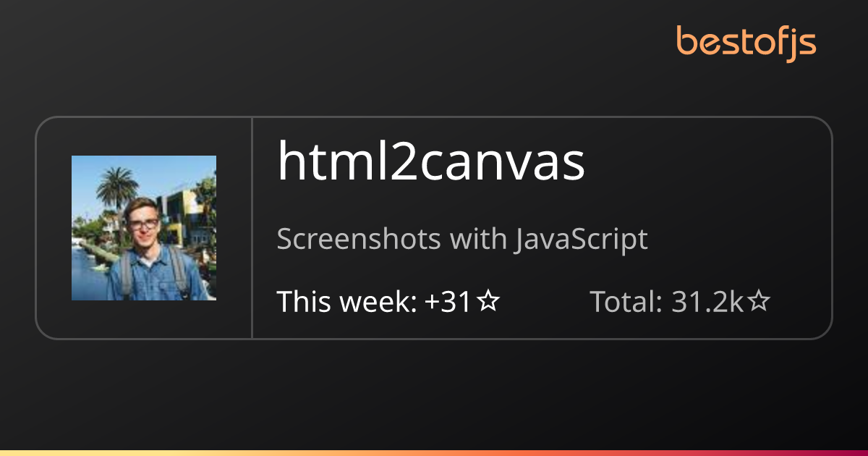Click the "This week:" label
Screen dimensions: 868x456
[x=346, y=302]
